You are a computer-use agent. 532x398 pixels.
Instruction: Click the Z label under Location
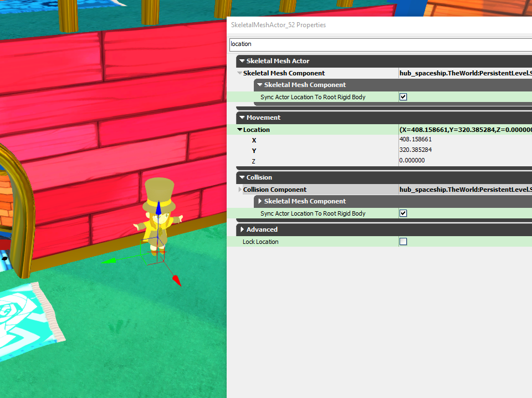coord(253,161)
